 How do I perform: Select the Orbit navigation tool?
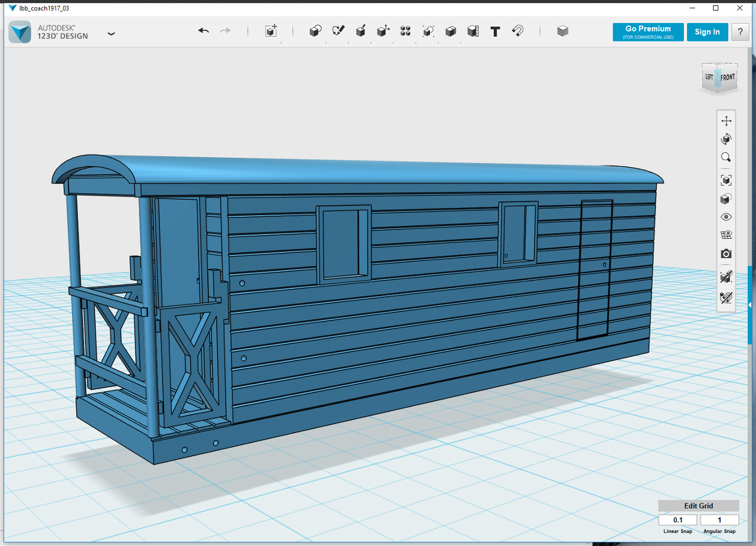726,139
